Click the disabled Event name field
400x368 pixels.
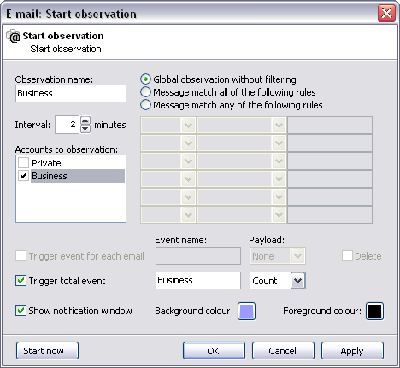pos(198,256)
